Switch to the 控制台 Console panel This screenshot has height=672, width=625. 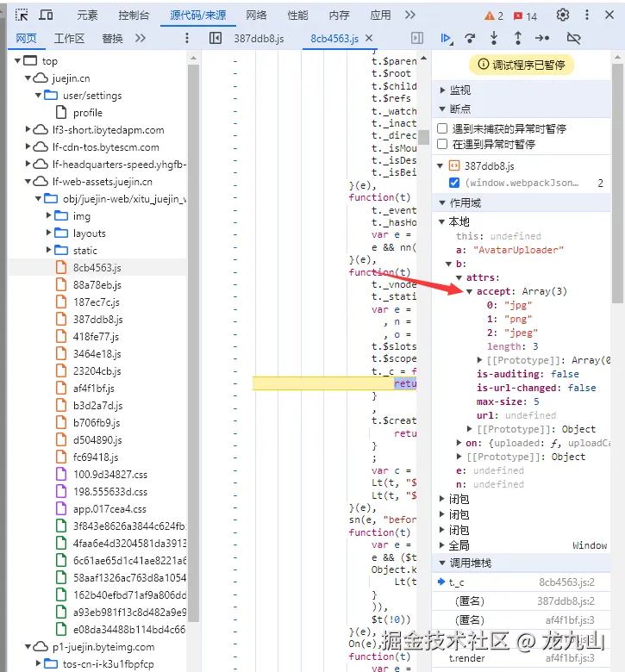134,16
